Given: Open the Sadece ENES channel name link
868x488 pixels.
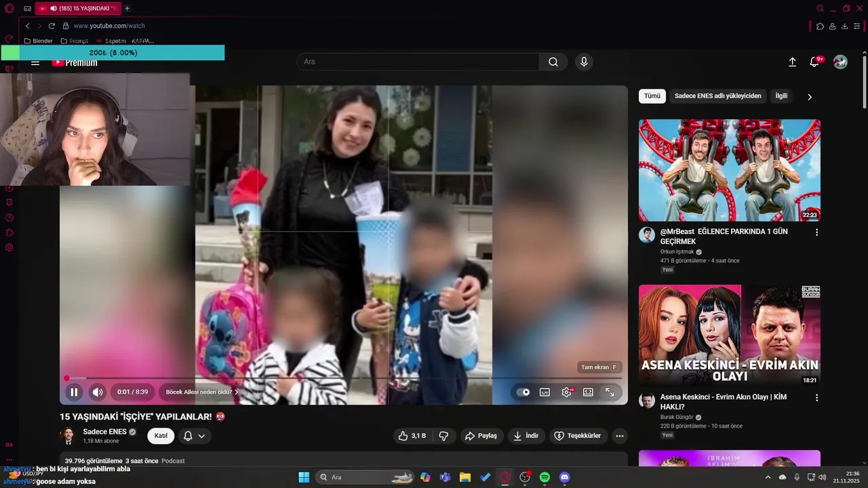Looking at the screenshot, I should 104,432.
